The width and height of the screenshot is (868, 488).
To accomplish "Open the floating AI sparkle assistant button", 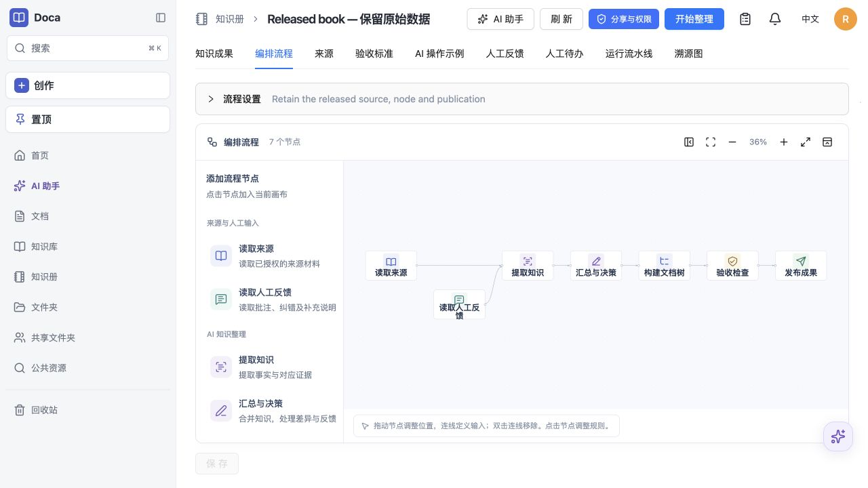I will click(x=838, y=436).
